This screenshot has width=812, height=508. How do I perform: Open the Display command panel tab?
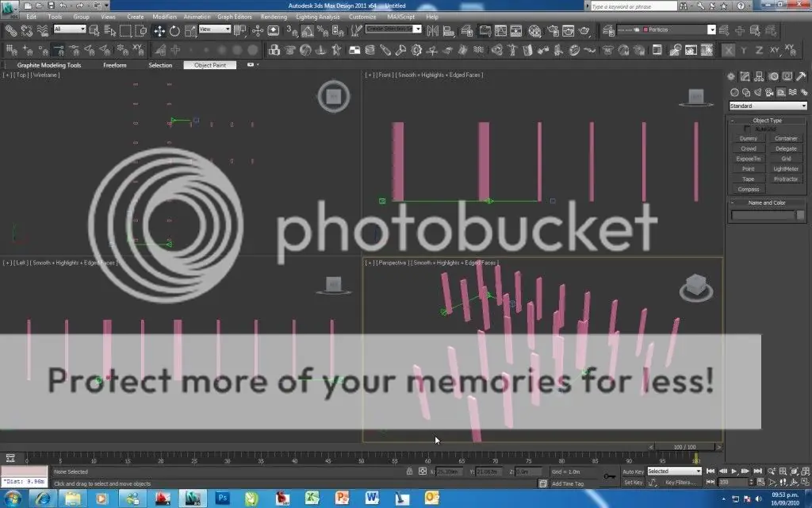[787, 77]
